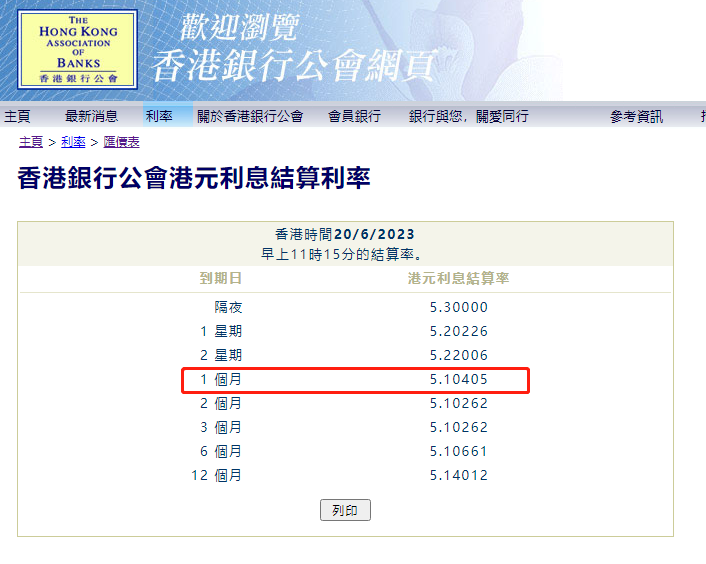Select 最新消息 in the navigation bar
706x564 pixels.
click(x=91, y=116)
